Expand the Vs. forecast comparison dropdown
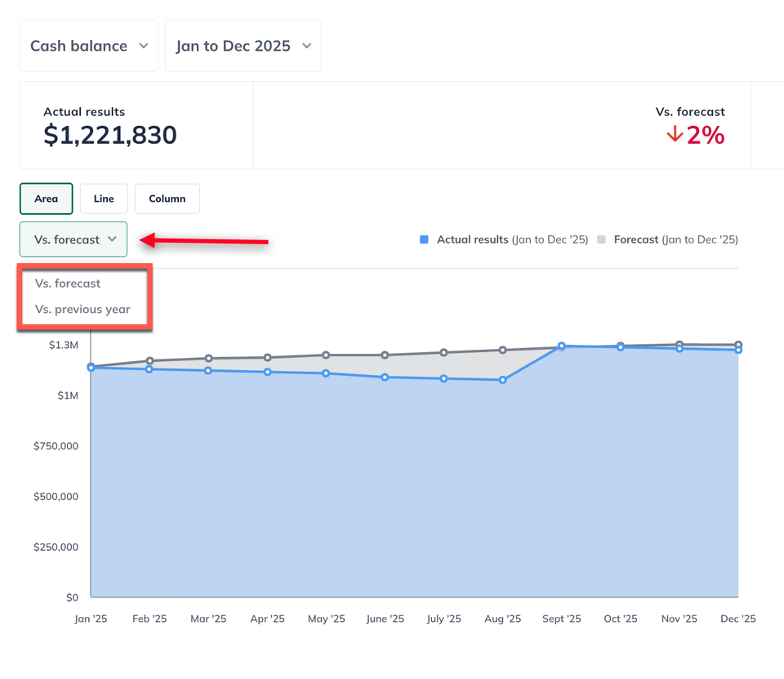 [x=73, y=239]
